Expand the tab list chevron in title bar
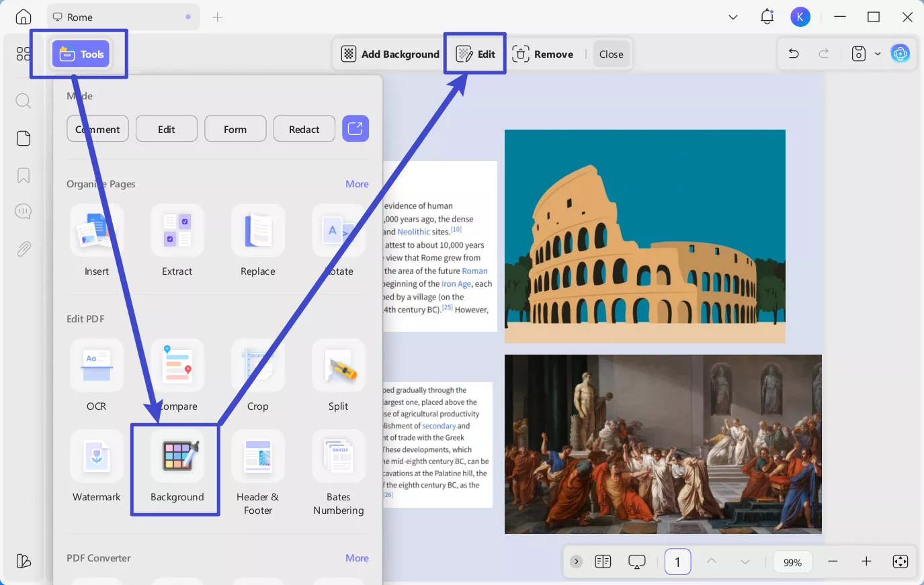Viewport: 924px width, 585px height. 733,17
